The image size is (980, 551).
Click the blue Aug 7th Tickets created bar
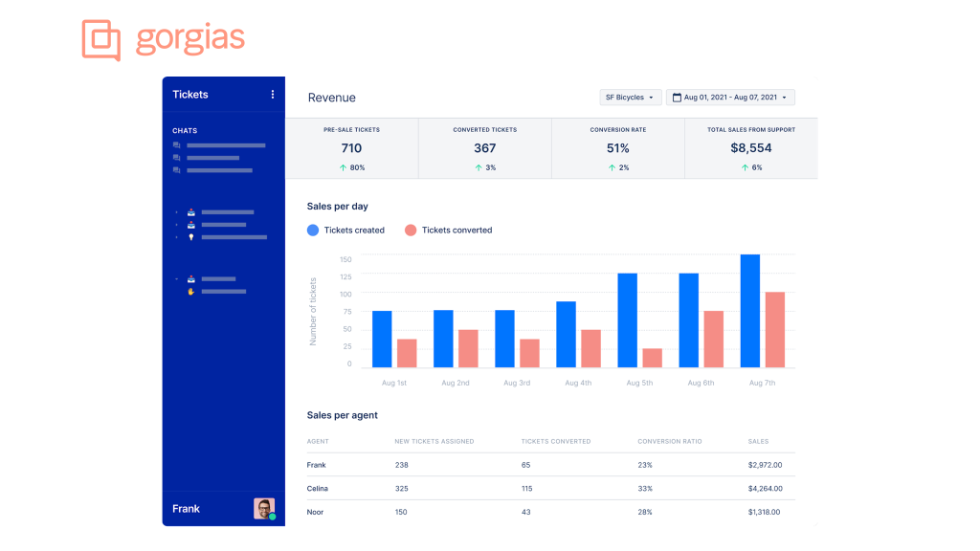pyautogui.click(x=750, y=311)
